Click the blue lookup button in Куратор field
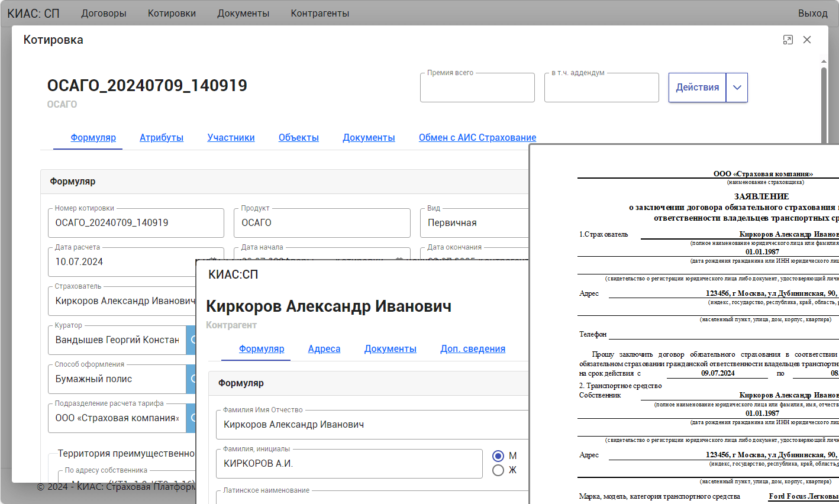Image resolution: width=839 pixels, height=504 pixels. pos(191,340)
